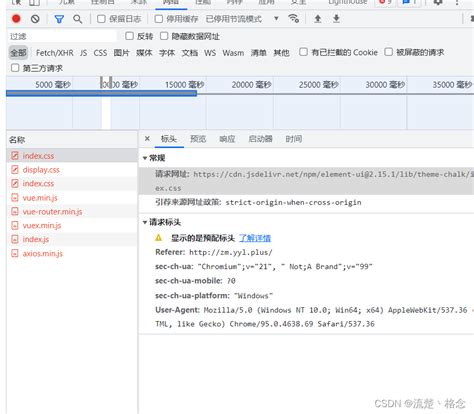Image resolution: width=474 pixels, height=414 pixels.
Task: Switch to the 标头 tab
Action: point(169,139)
